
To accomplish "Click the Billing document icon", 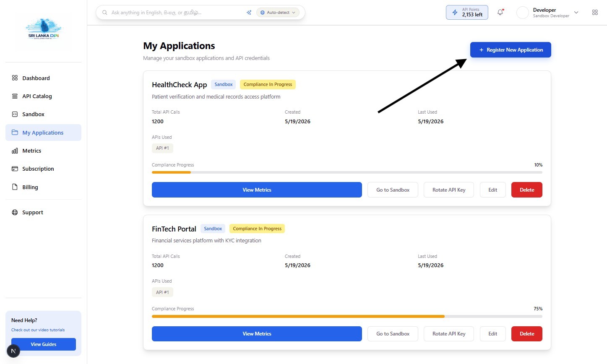I will (15, 187).
